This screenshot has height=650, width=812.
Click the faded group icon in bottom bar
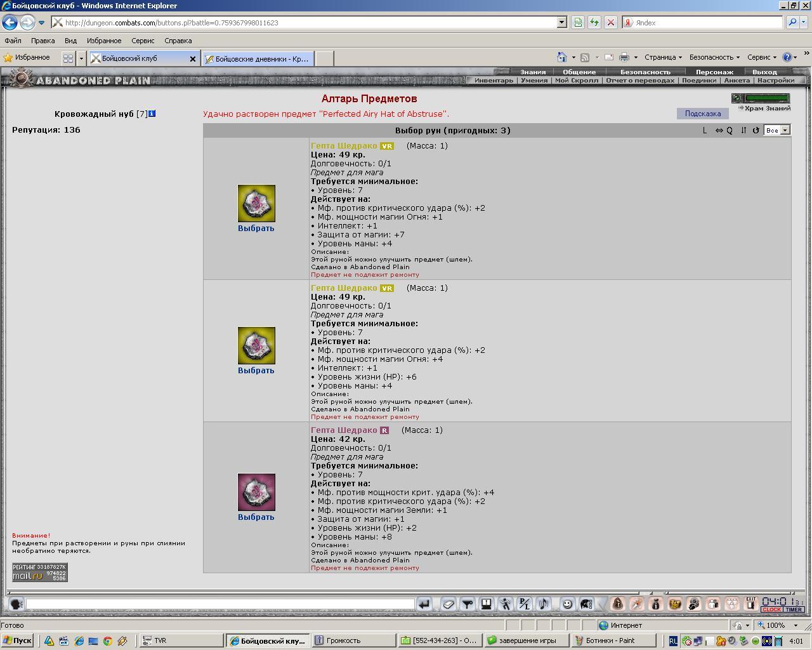pos(732,604)
